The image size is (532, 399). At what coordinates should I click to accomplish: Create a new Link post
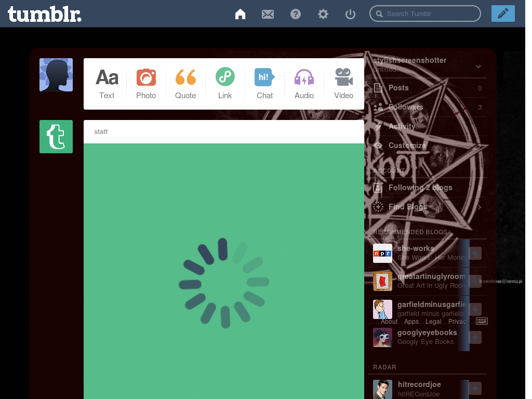[x=225, y=84]
